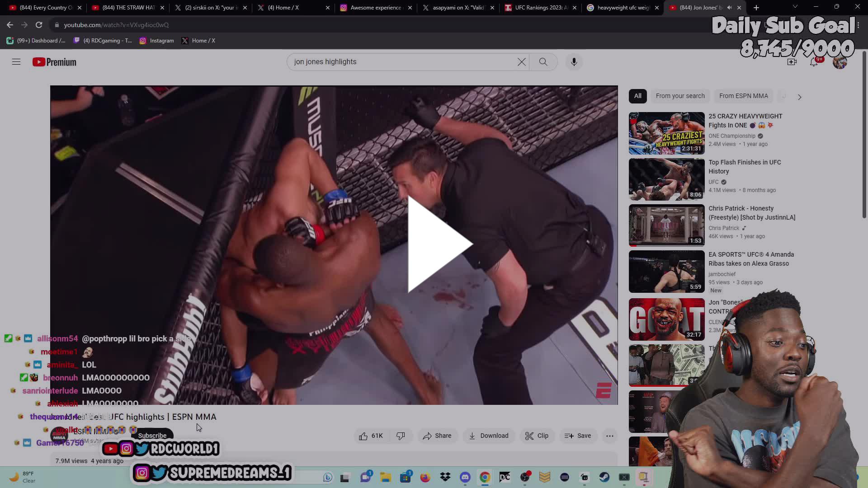Save video to a playlist
The width and height of the screenshot is (868, 488).
pos(578,436)
